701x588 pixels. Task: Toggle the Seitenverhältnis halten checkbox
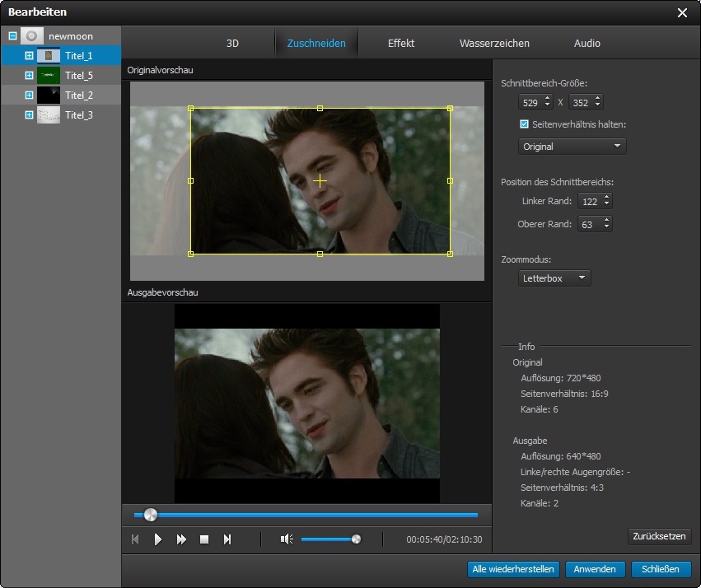525,124
